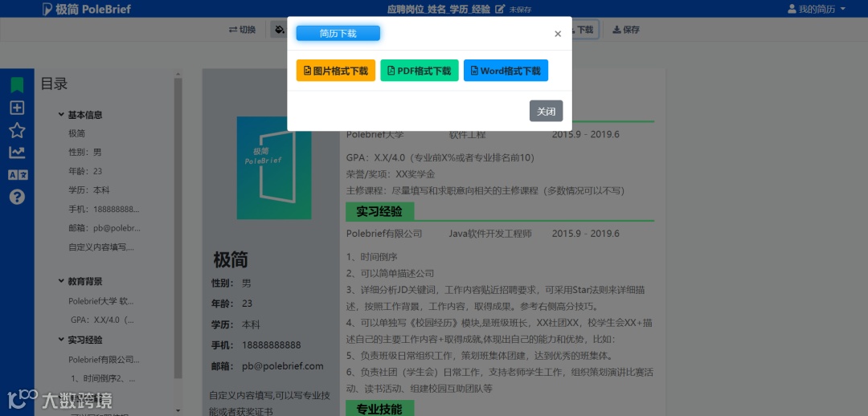Open the chart analysis sidebar icon
The image size is (868, 416).
coord(17,153)
